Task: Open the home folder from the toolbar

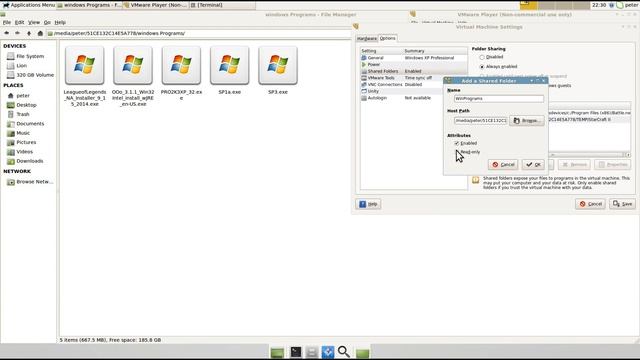Action: 40,33
